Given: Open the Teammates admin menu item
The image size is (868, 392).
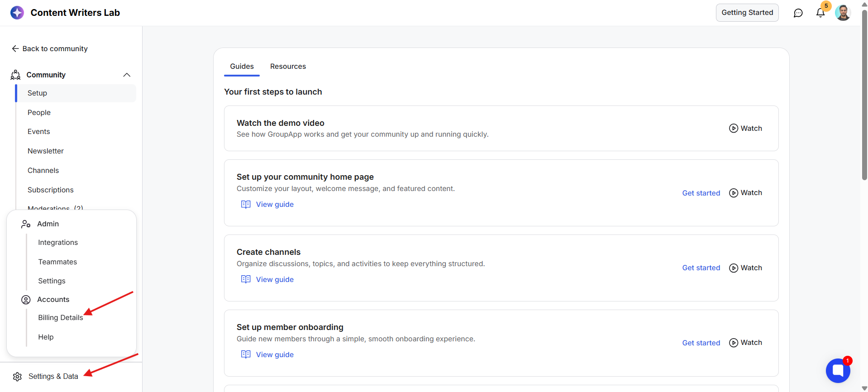Looking at the screenshot, I should tap(57, 262).
